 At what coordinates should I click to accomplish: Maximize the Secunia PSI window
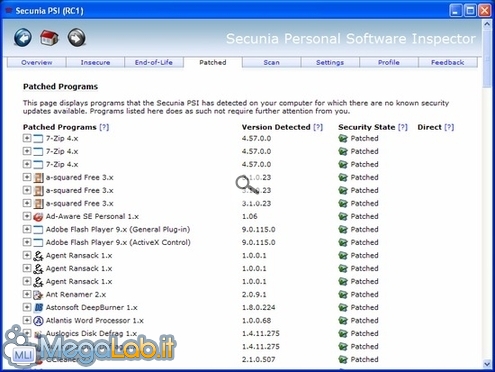(470, 10)
